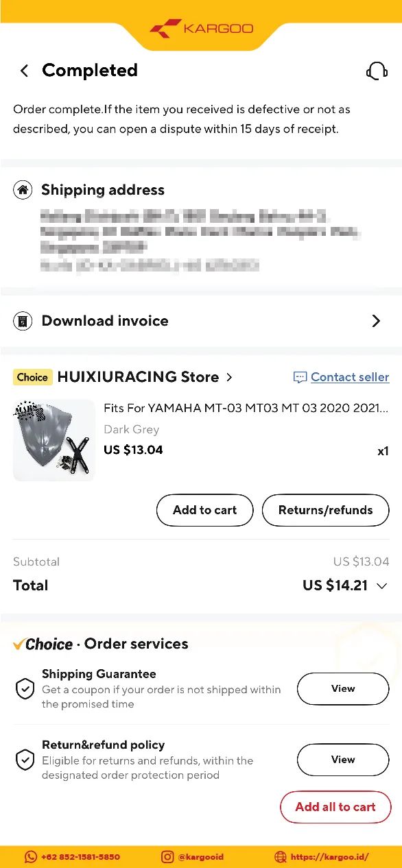Open the Yamaha windshield product thumbnail

[x=54, y=440]
